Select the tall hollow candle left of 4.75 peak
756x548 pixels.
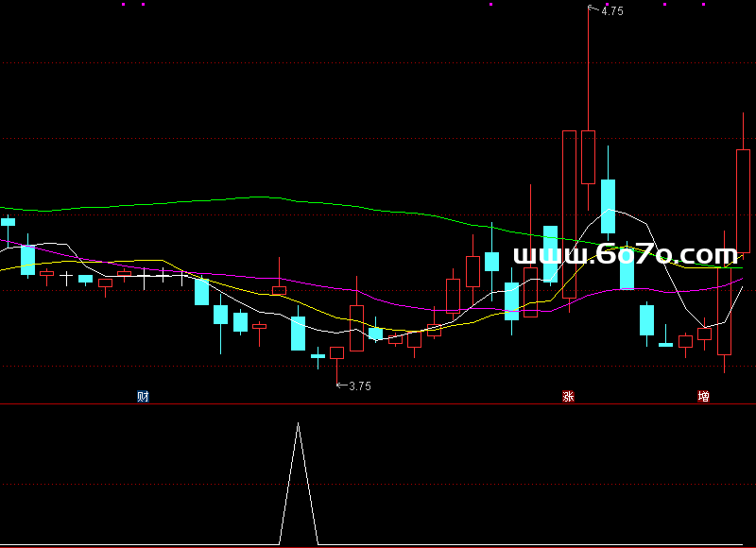pyautogui.click(x=569, y=214)
